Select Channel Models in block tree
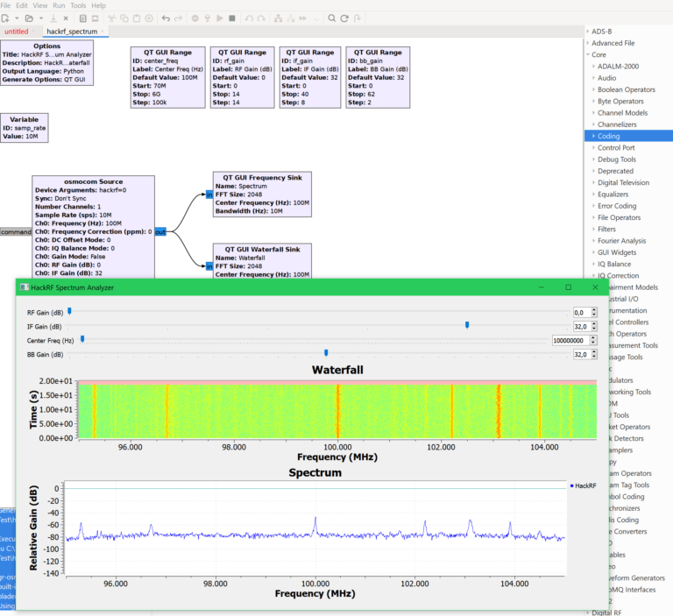This screenshot has height=616, width=673. click(622, 113)
